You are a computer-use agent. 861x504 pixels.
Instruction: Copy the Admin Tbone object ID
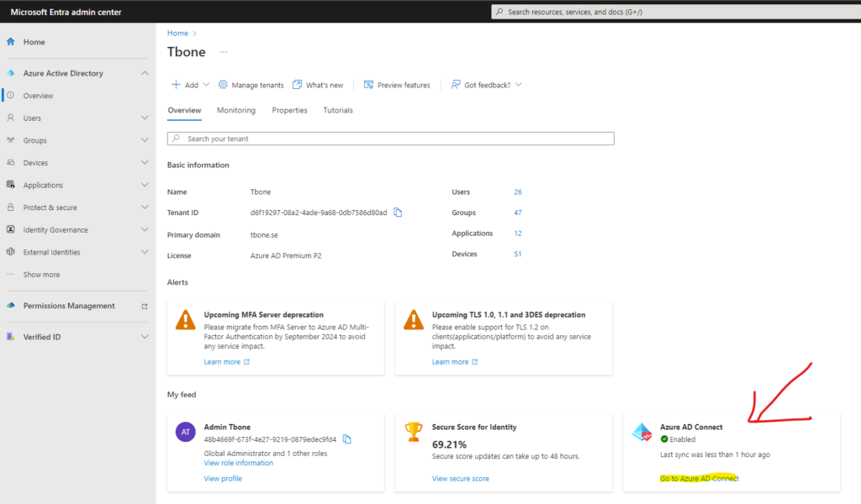click(347, 439)
